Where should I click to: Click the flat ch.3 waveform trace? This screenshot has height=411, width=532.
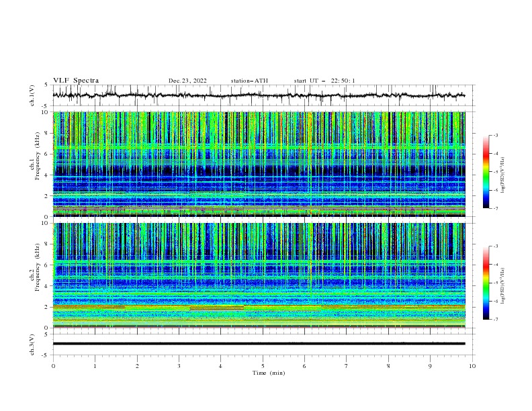coord(259,344)
